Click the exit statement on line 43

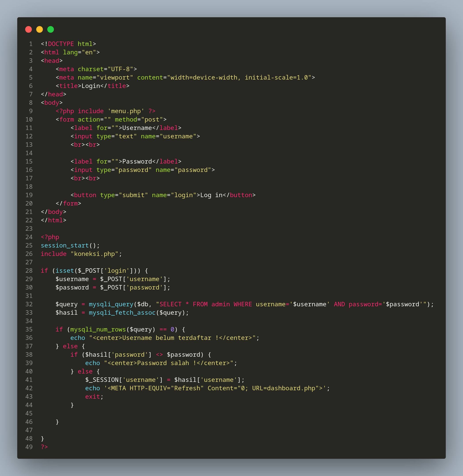click(92, 397)
